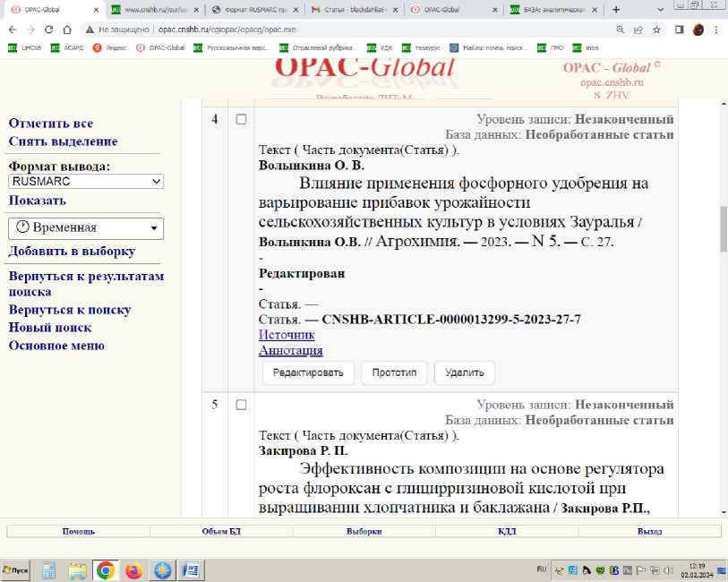Tick the checkbox for record 5

point(241,405)
